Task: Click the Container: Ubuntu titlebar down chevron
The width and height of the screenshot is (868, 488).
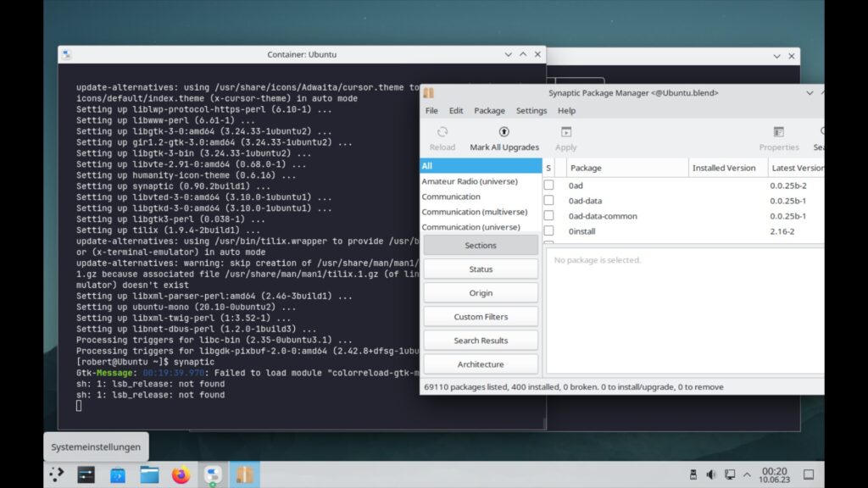Action: click(509, 54)
